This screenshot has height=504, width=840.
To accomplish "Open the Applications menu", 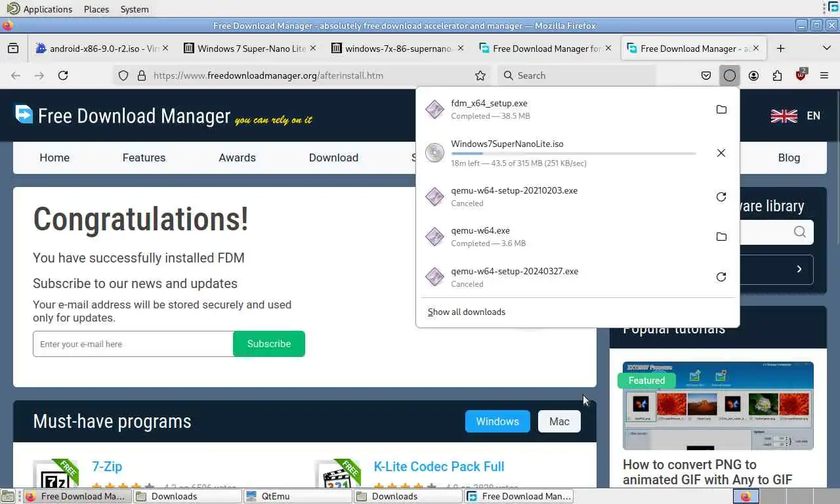I will (39, 9).
